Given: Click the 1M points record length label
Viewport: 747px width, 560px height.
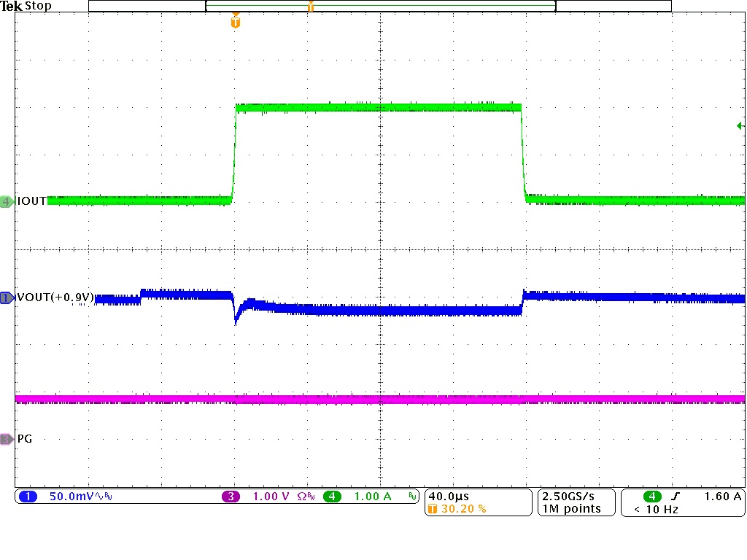Looking at the screenshot, I should coord(570,507).
